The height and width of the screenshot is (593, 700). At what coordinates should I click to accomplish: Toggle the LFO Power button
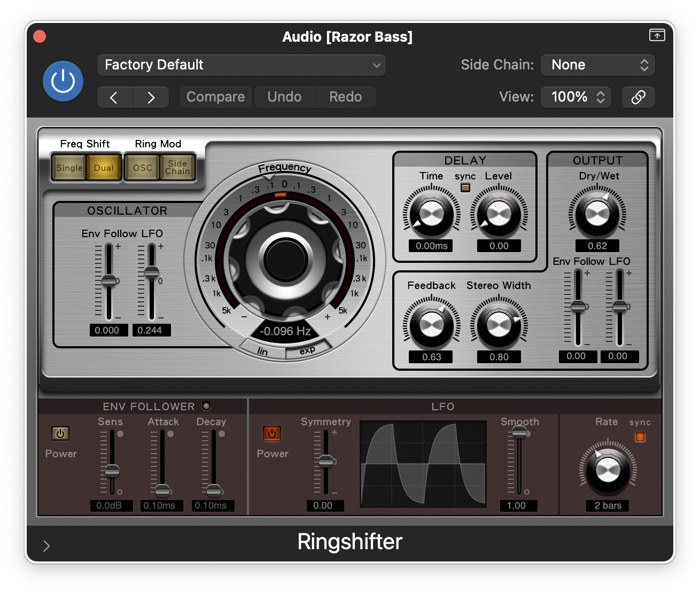272,434
